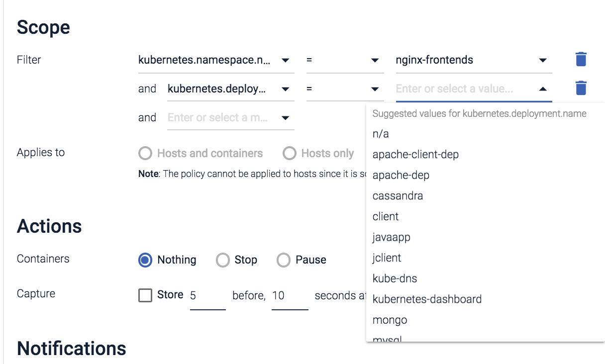
Task: Select cassandra from the suggested values
Action: coord(398,195)
